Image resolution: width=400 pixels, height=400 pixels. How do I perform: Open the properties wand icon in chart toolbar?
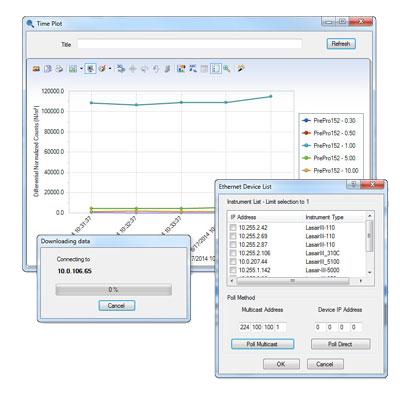click(x=241, y=69)
